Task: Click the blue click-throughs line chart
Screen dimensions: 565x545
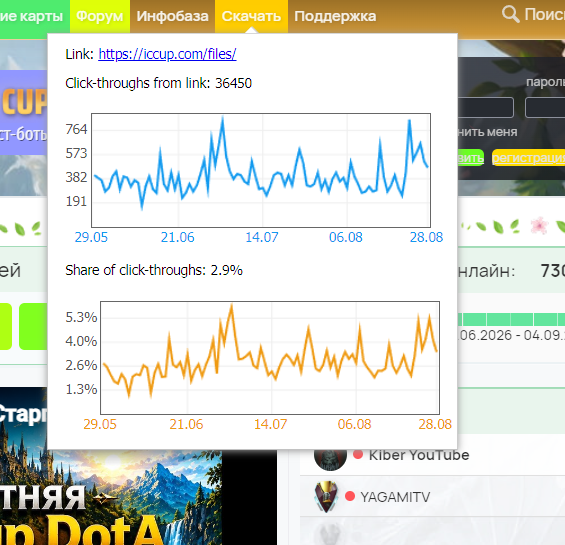Action: (261, 170)
